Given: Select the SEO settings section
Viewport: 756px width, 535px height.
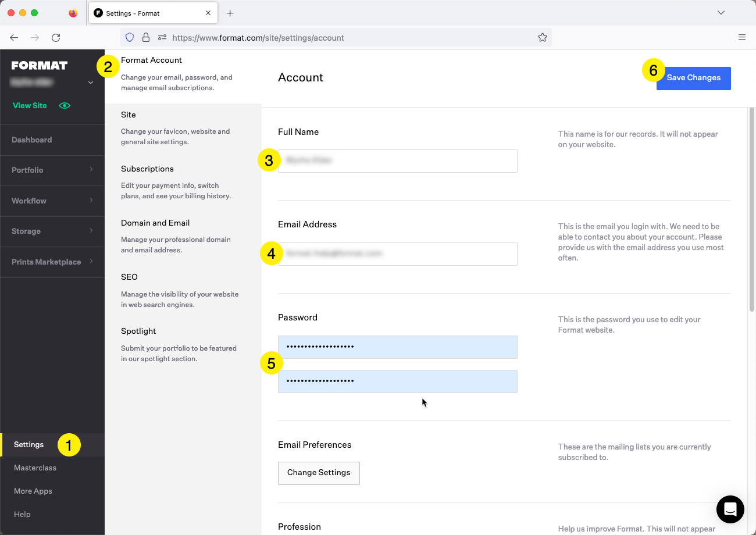Looking at the screenshot, I should [129, 277].
